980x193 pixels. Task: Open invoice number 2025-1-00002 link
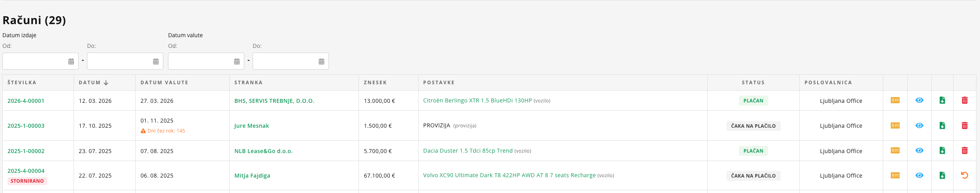[x=26, y=151]
